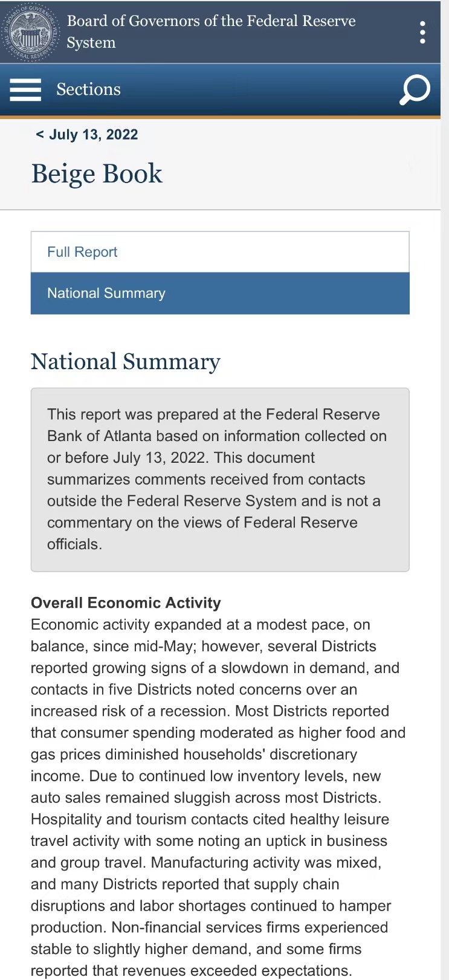The height and width of the screenshot is (980, 449).
Task: Click the Federal Reserve seal logo
Action: click(31, 31)
